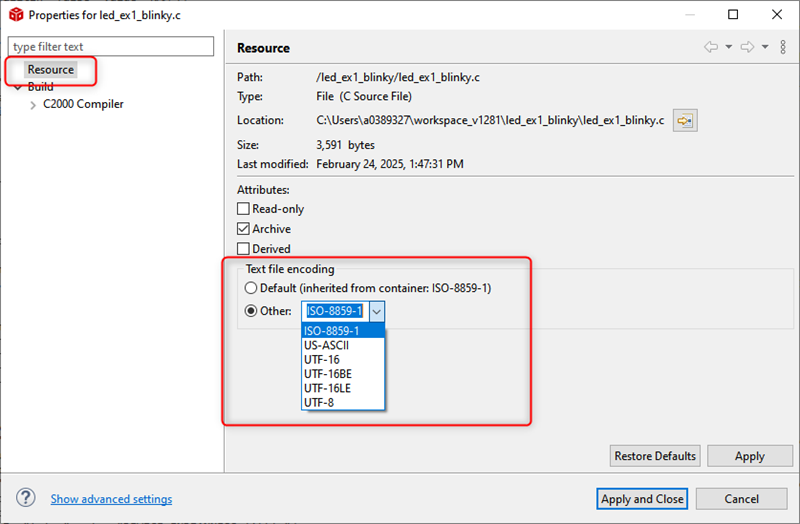
Task: Toggle the Read-only checkbox
Action: click(x=243, y=209)
